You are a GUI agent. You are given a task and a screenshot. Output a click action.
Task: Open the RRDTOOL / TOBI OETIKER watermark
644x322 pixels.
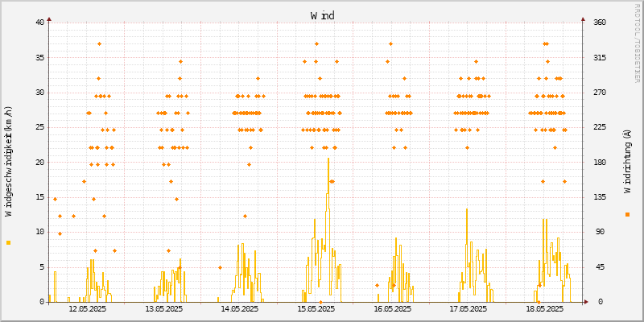pyautogui.click(x=637, y=42)
